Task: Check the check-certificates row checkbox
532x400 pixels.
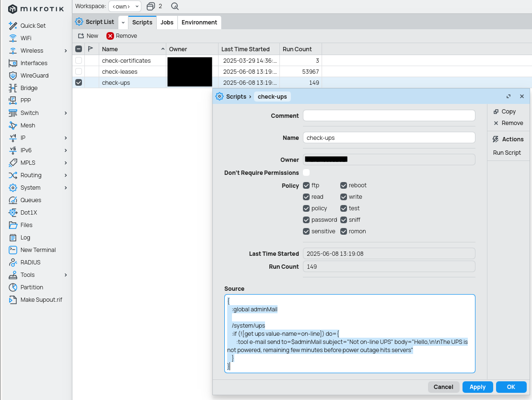Action: pyautogui.click(x=79, y=60)
